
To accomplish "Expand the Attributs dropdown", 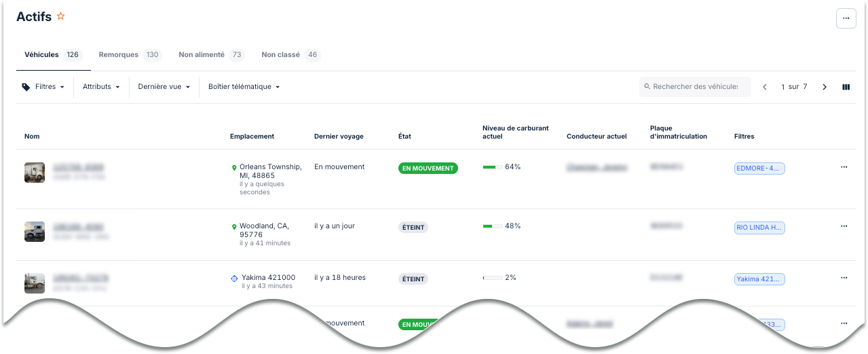I will (101, 87).
